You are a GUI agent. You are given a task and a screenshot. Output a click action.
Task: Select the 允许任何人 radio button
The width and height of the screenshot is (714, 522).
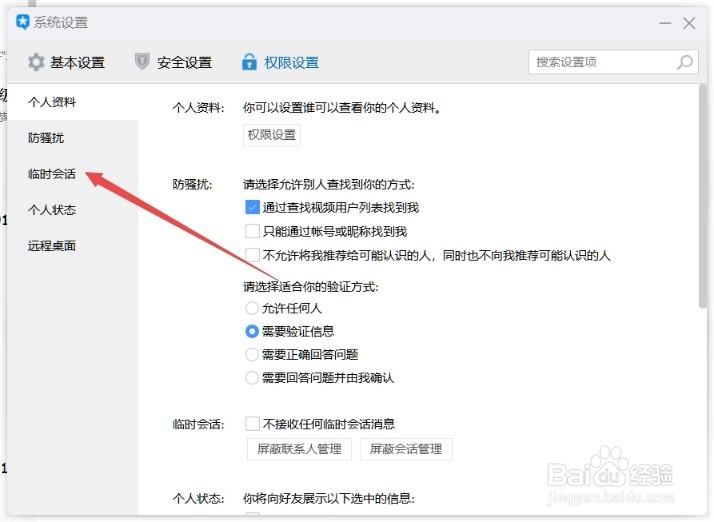click(x=252, y=308)
